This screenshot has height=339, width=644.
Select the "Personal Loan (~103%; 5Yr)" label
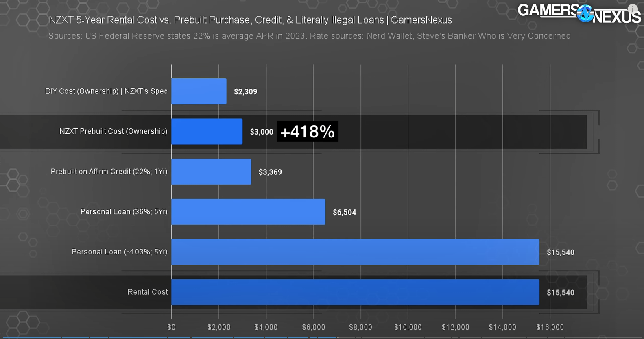120,252
